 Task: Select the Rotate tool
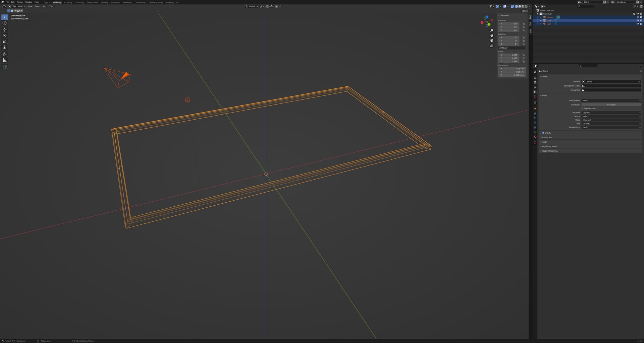pos(5,36)
